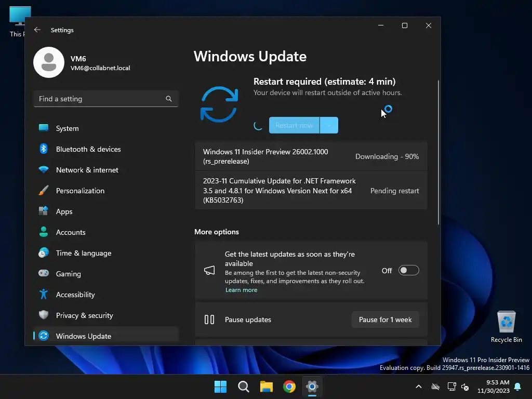
Task: Select the Gaming category label
Action: coord(68,274)
